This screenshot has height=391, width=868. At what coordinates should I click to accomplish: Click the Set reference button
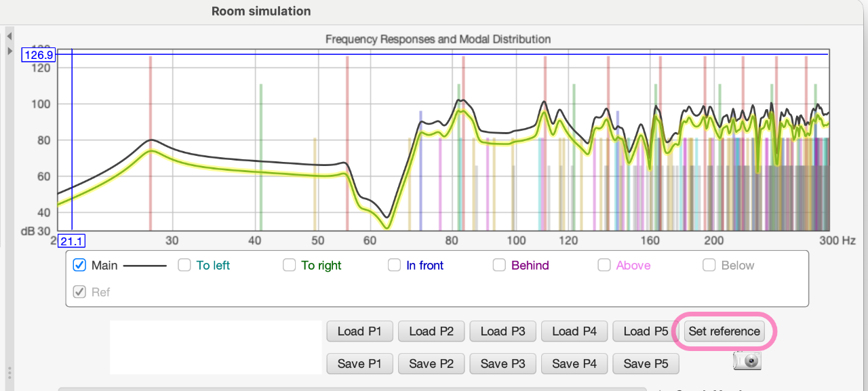(x=724, y=331)
